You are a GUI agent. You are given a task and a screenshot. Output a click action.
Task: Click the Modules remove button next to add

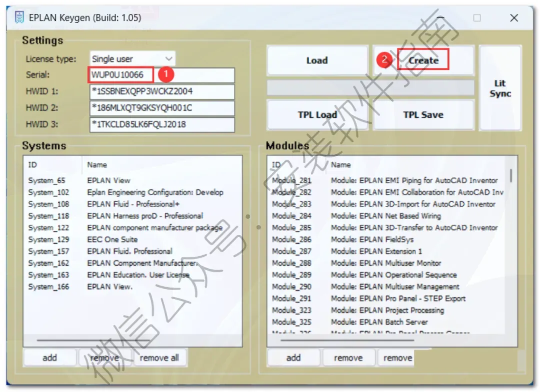point(348,358)
